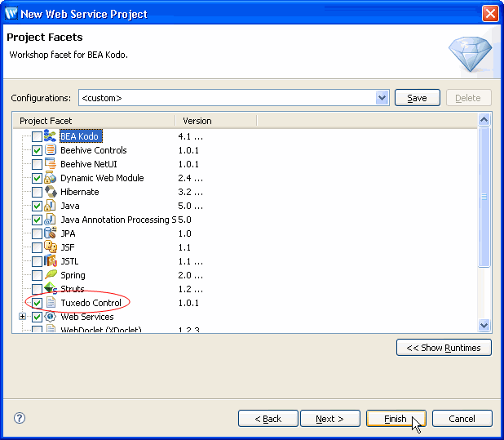This screenshot has width=504, height=440.
Task: Click the facet list scroll up arrow
Action: click(484, 120)
